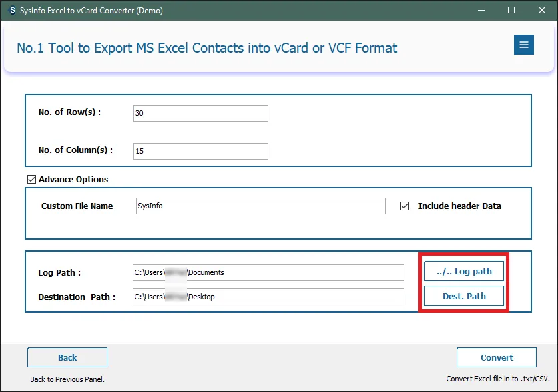Toggle the Advance Options checkbox
The width and height of the screenshot is (558, 392).
tap(31, 180)
